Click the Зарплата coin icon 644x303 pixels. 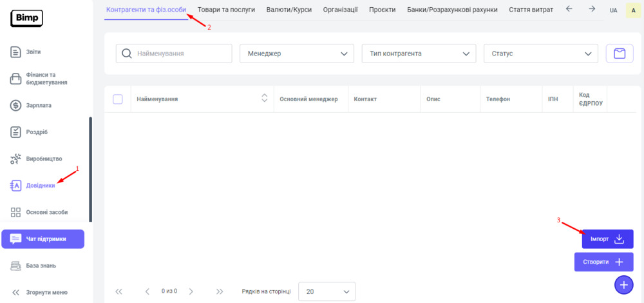[17, 105]
